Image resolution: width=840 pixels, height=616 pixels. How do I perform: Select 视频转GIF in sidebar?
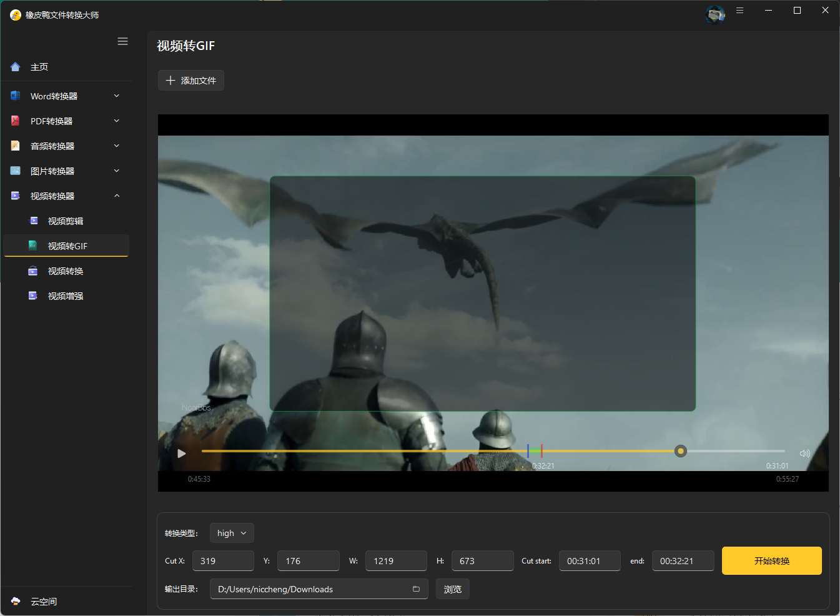pyautogui.click(x=66, y=246)
